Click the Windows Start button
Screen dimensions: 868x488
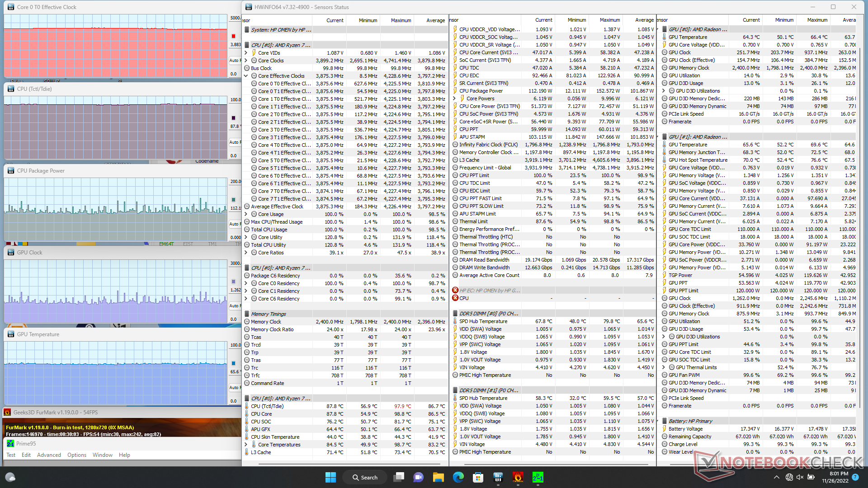[330, 477]
